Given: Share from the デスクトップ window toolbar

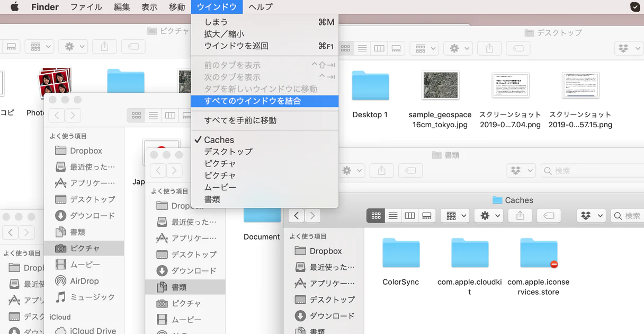Looking at the screenshot, I should click(489, 48).
